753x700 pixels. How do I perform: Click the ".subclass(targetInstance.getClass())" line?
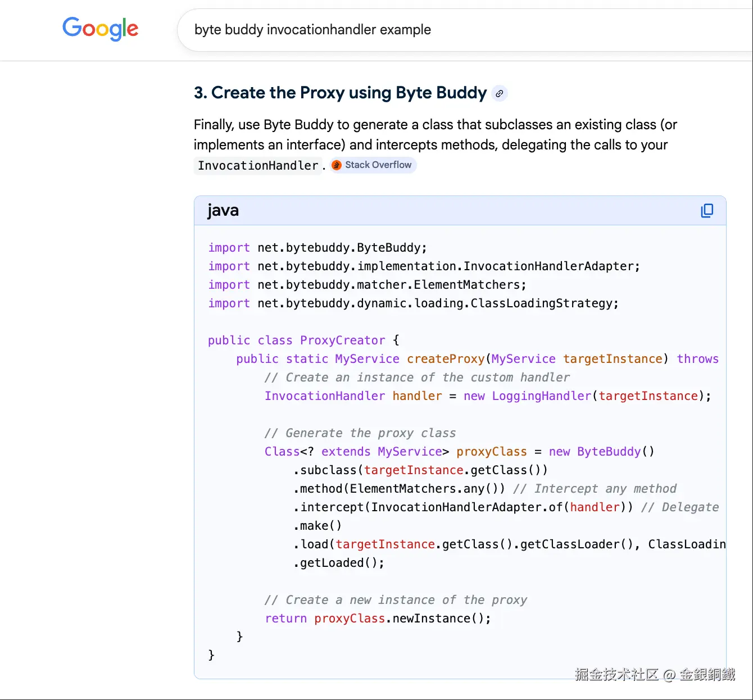click(420, 470)
